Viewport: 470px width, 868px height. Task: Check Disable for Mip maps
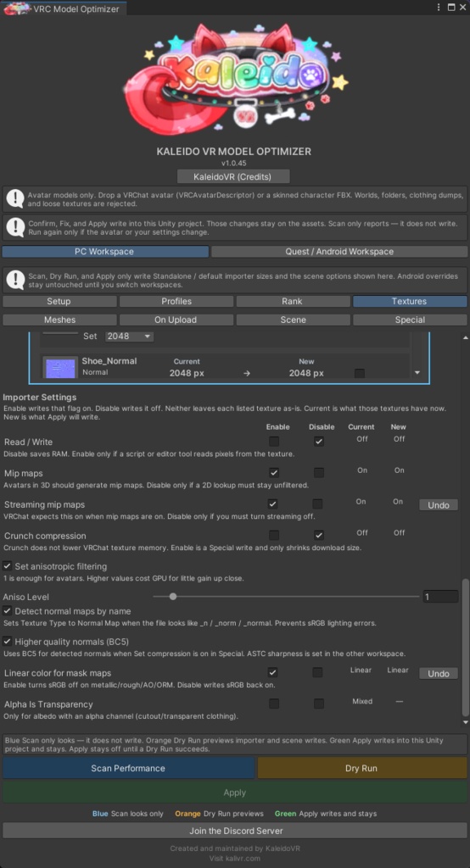tap(319, 473)
